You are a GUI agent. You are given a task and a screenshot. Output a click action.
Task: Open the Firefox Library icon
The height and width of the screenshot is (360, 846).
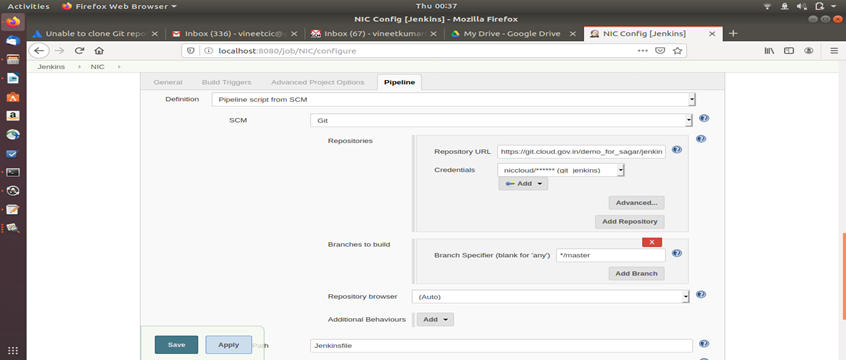click(769, 51)
